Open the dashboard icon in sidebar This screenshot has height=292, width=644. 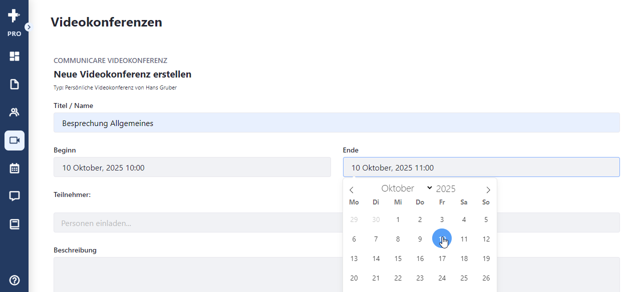[x=15, y=56]
